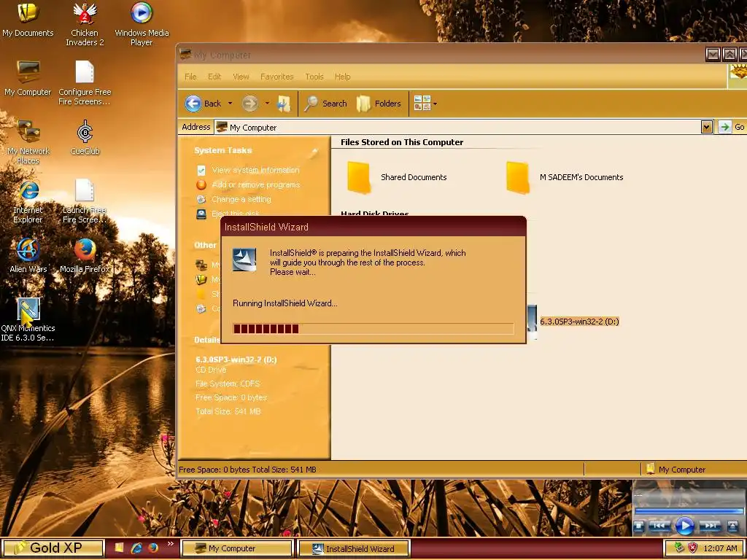Image resolution: width=747 pixels, height=560 pixels.
Task: Open the Address bar dropdown arrow
Action: 706,127
